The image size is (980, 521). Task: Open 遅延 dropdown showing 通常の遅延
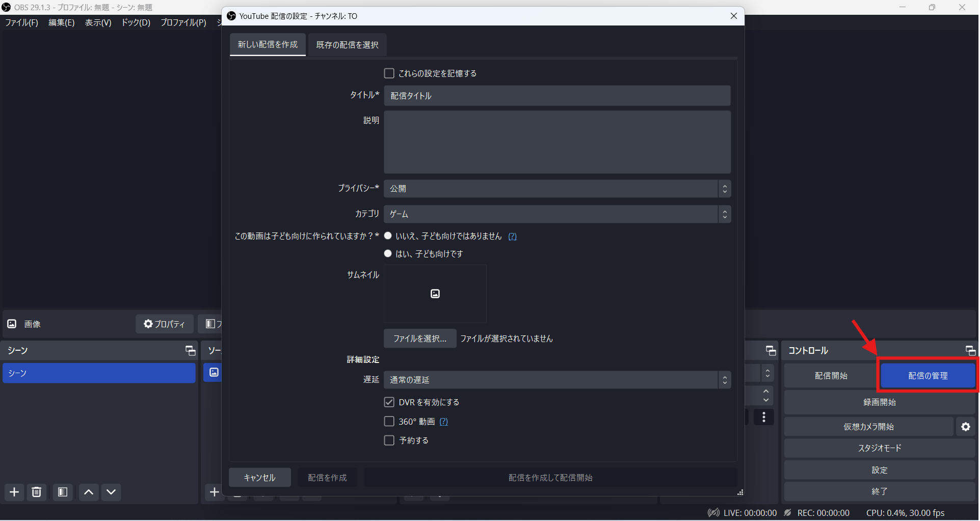(557, 380)
